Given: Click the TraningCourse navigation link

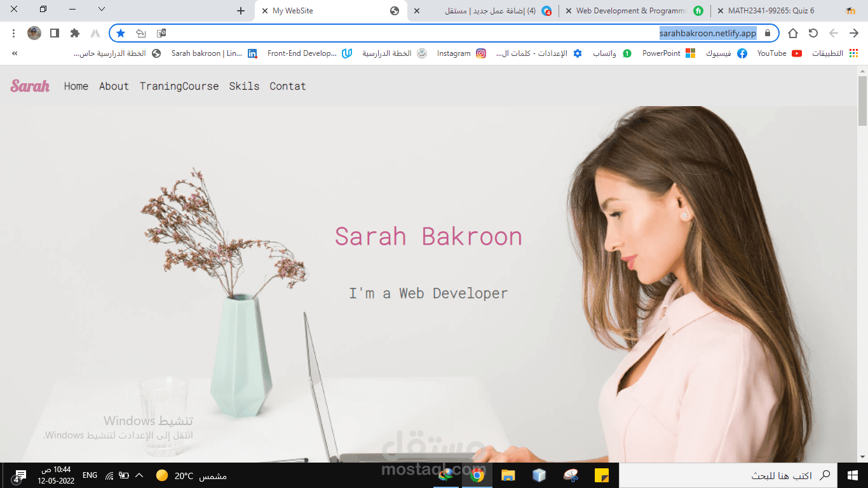Looking at the screenshot, I should [179, 86].
